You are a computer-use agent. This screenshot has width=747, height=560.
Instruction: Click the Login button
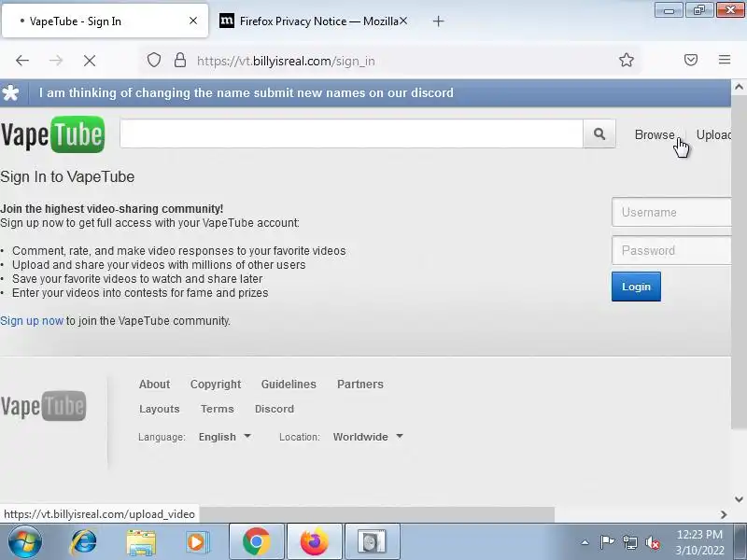[x=636, y=287]
